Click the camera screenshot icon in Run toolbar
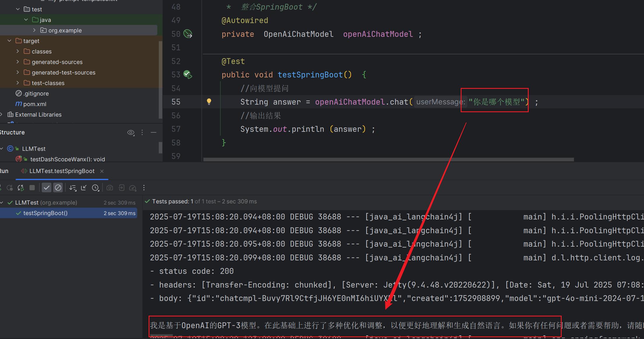This screenshot has height=339, width=644. pyautogui.click(x=110, y=188)
